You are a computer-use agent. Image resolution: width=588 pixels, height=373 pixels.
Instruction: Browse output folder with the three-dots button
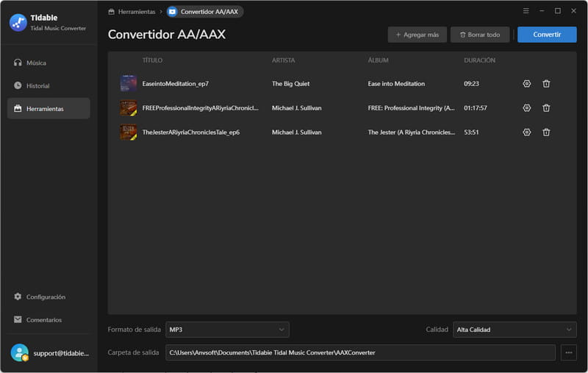(x=568, y=352)
